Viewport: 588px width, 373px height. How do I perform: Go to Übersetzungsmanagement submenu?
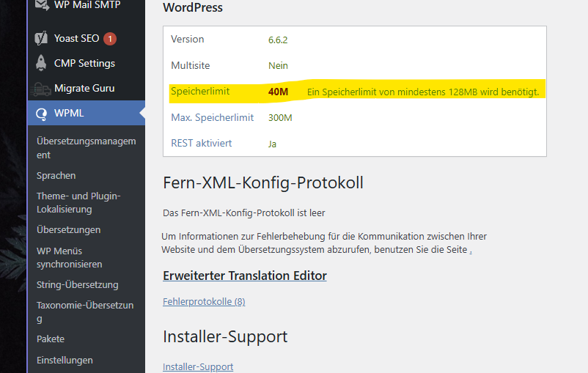pos(87,148)
